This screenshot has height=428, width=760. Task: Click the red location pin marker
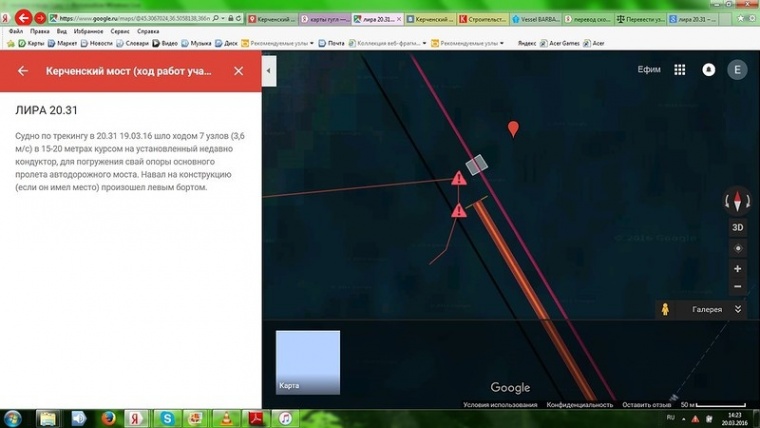(x=514, y=129)
